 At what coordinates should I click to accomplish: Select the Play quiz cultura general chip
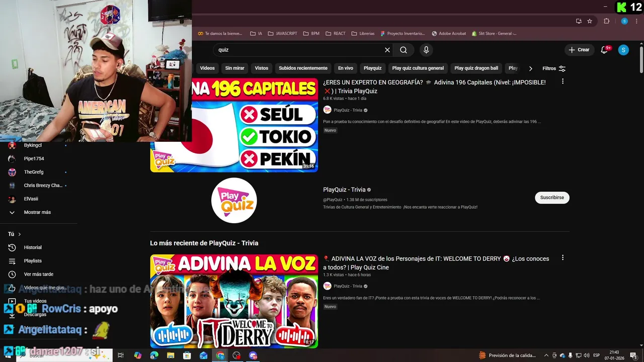pos(418,68)
